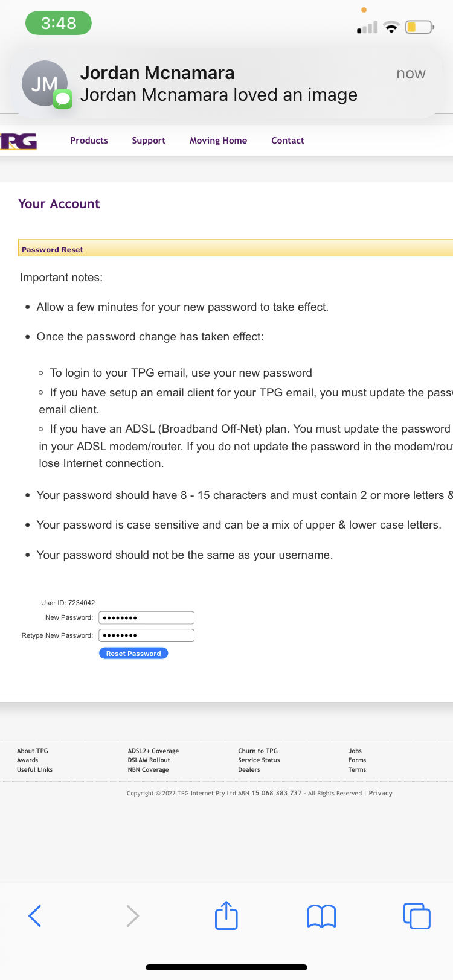
Task: Open the Products menu
Action: 89,141
